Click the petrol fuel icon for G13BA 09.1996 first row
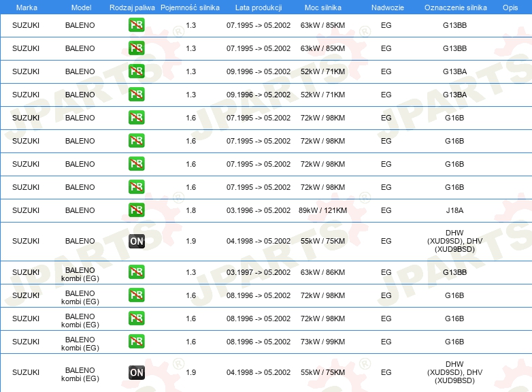Screen dimensions: 532x392 point(136,71)
